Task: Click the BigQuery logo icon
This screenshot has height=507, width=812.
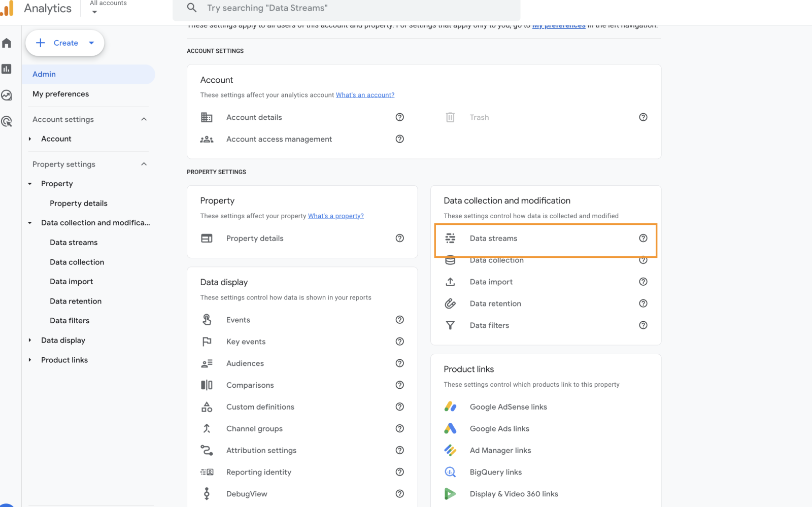Action: click(450, 472)
